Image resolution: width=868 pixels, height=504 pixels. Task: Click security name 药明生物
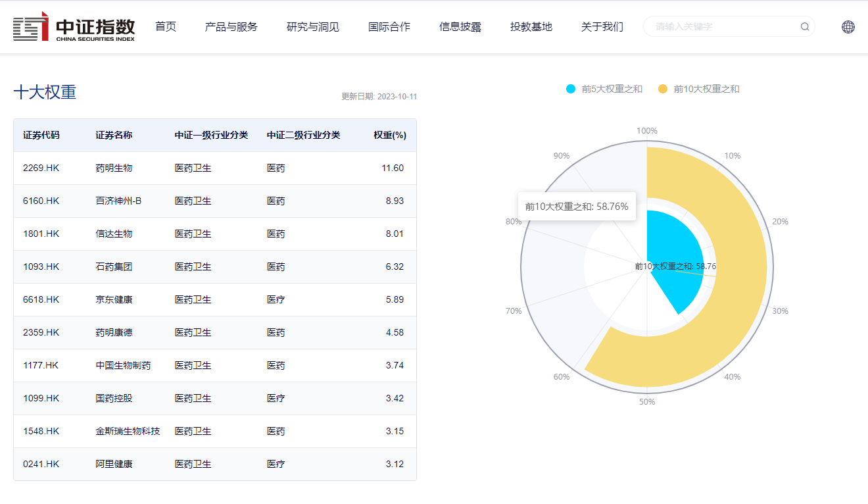(114, 168)
